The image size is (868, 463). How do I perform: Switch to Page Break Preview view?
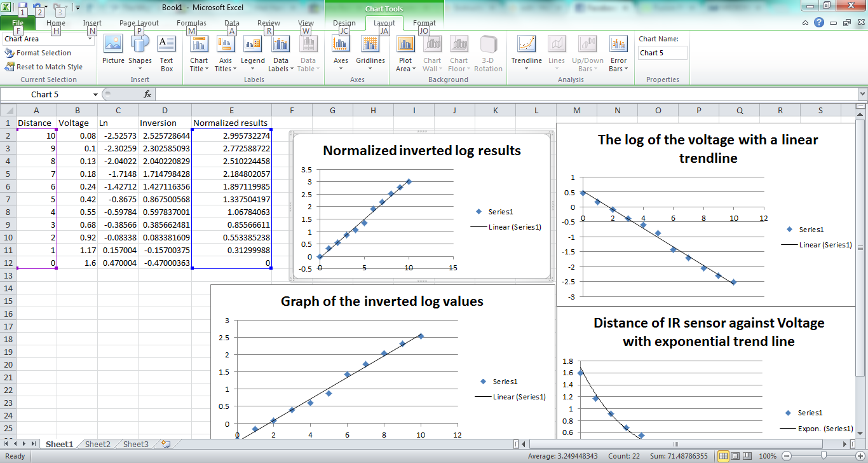(x=748, y=456)
